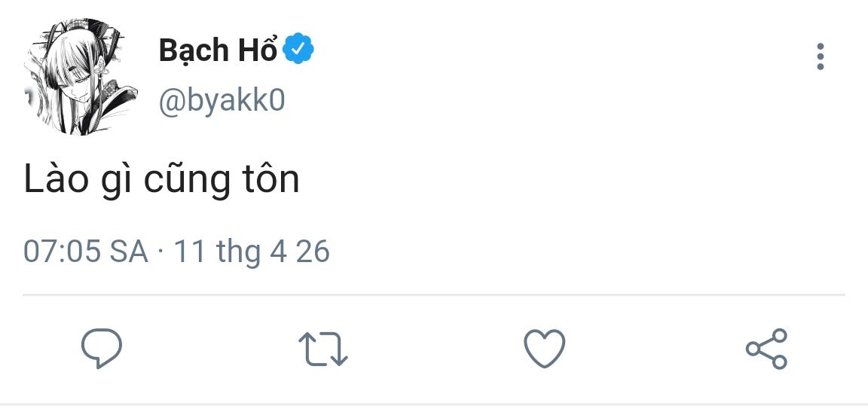Like the tweet with the heart icon
Screen dimensions: 868x418
pyautogui.click(x=544, y=349)
